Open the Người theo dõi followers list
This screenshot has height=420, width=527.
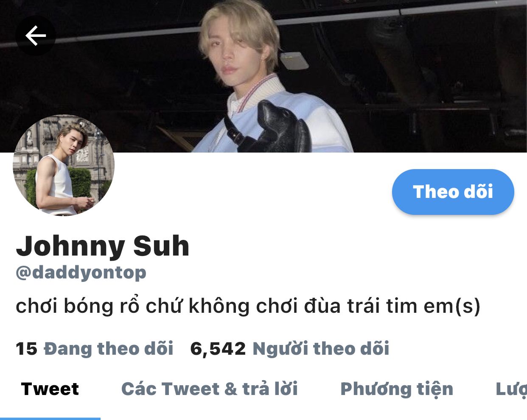[321, 348]
